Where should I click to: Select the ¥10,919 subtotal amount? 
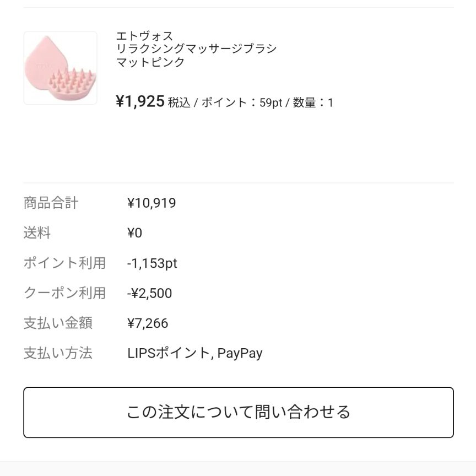[x=152, y=203]
